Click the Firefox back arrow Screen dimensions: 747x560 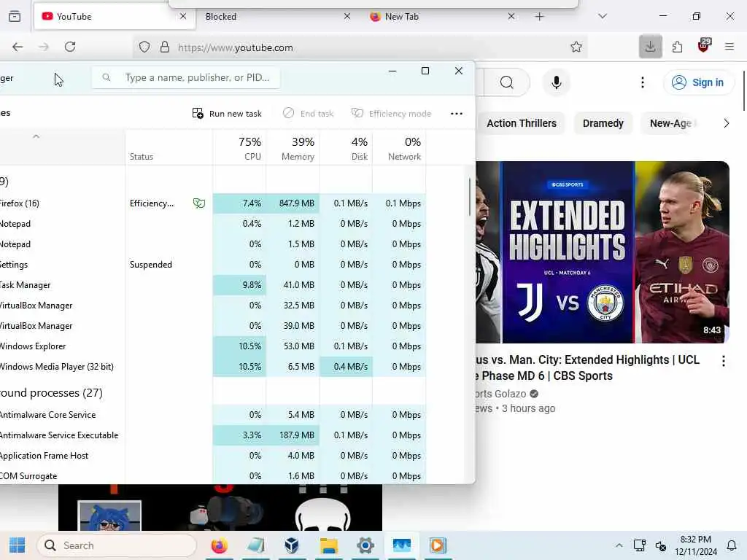(x=18, y=47)
